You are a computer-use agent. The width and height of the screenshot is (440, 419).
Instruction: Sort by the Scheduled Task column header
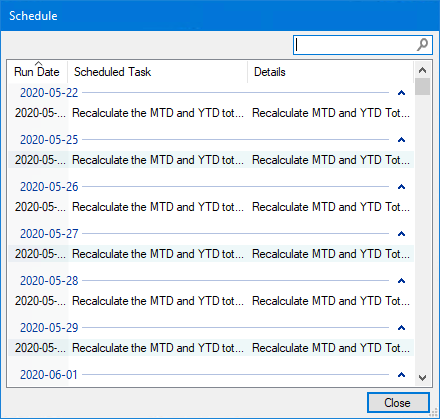click(x=157, y=72)
